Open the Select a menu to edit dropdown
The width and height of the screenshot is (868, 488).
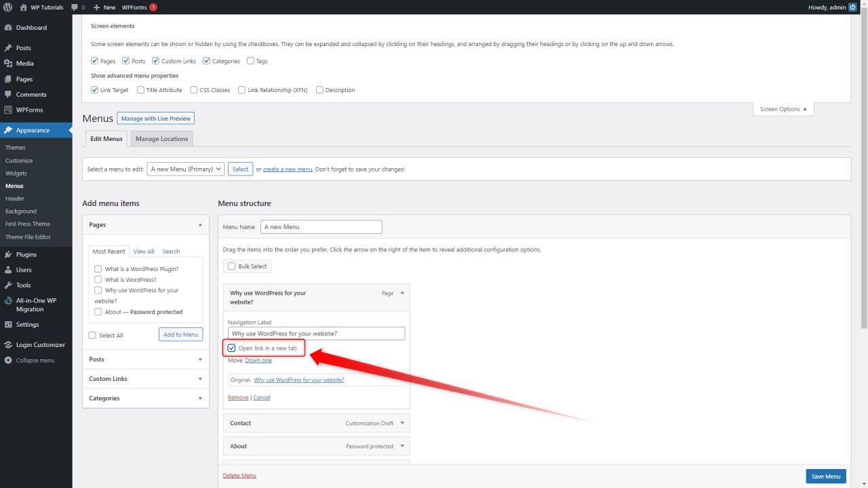(x=185, y=169)
